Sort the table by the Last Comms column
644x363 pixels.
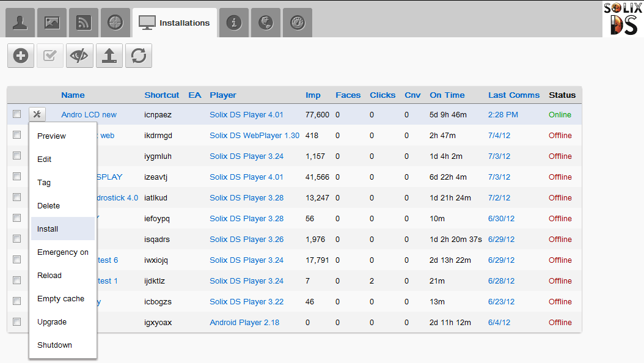[x=514, y=95]
